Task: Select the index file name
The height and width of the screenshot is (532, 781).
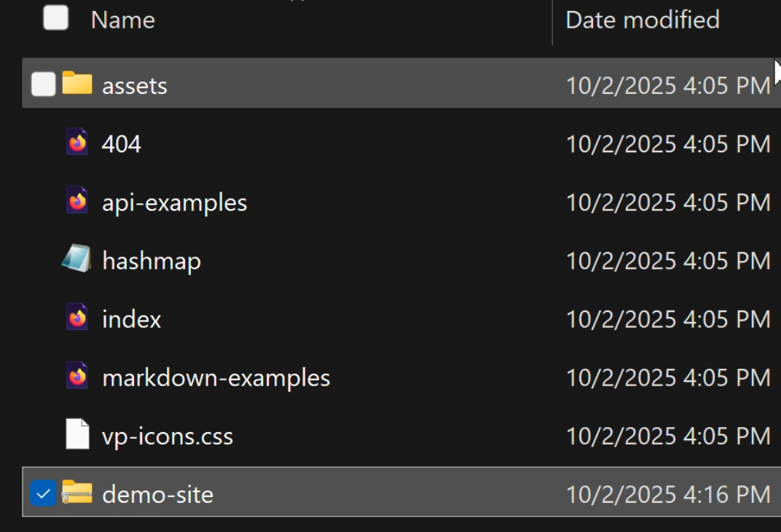Action: point(132,319)
